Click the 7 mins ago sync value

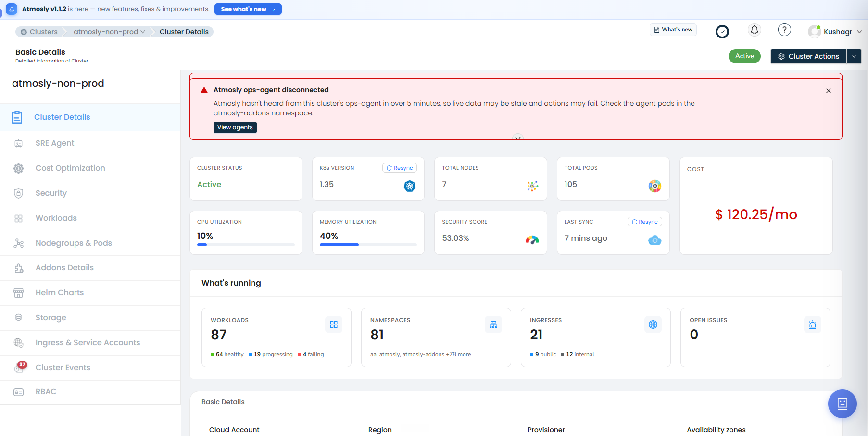tap(586, 238)
